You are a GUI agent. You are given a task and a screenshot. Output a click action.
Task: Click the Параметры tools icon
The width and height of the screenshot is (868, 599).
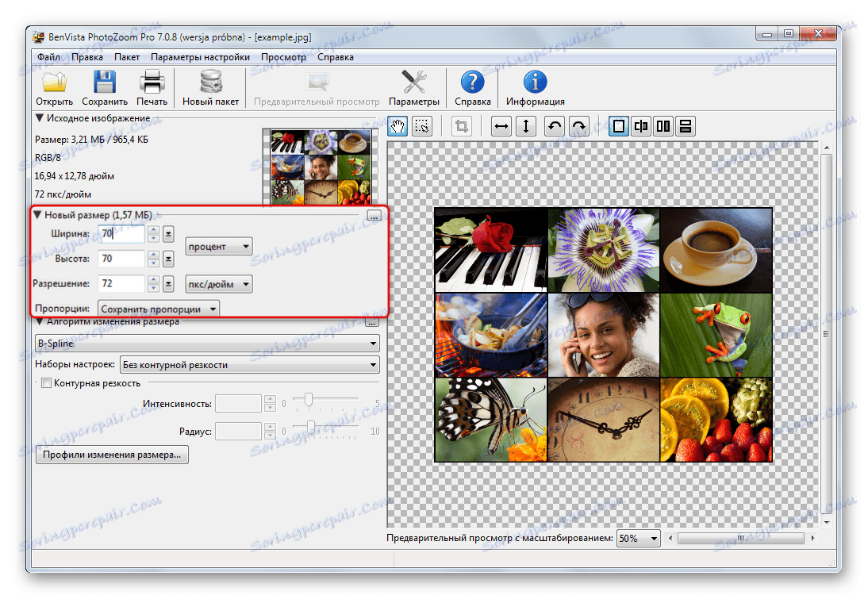pos(414,82)
